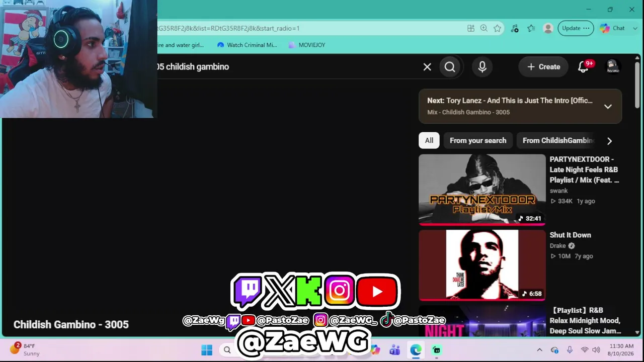Open the MOVIEJOY bookmark
644x362 pixels.
click(306, 45)
